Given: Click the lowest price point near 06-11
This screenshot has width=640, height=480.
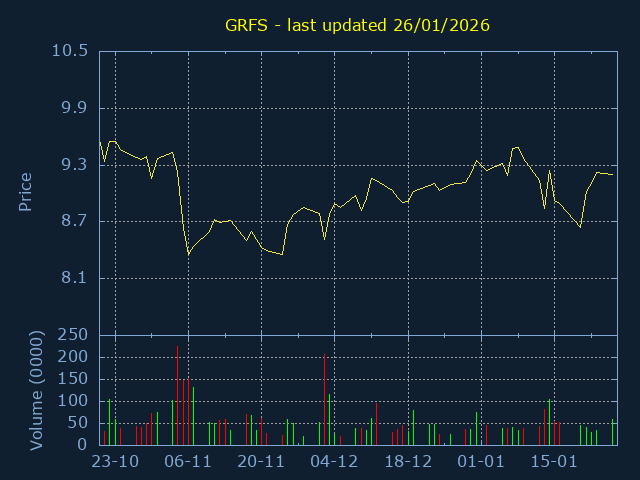Looking at the screenshot, I should [189, 254].
